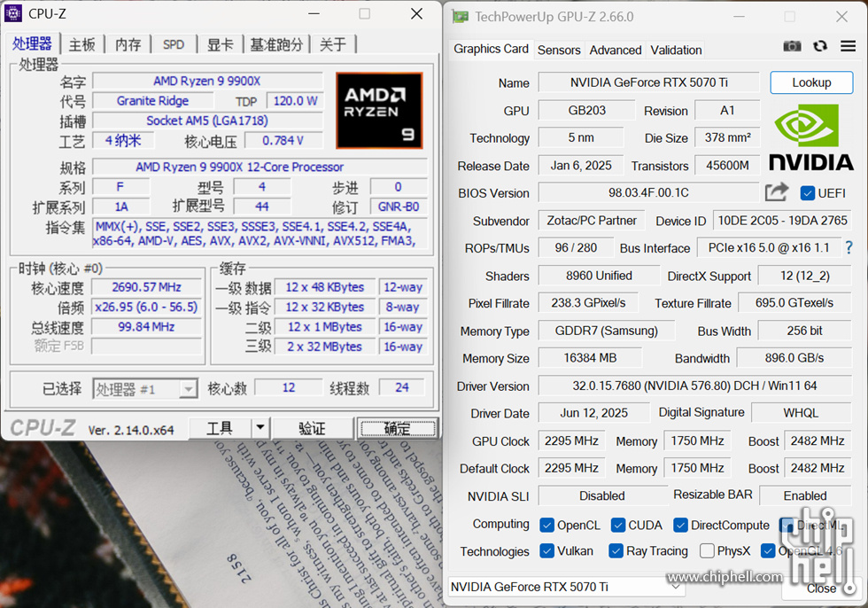Toggle the UEFI checkbox
The width and height of the screenshot is (868, 608).
[x=807, y=193]
